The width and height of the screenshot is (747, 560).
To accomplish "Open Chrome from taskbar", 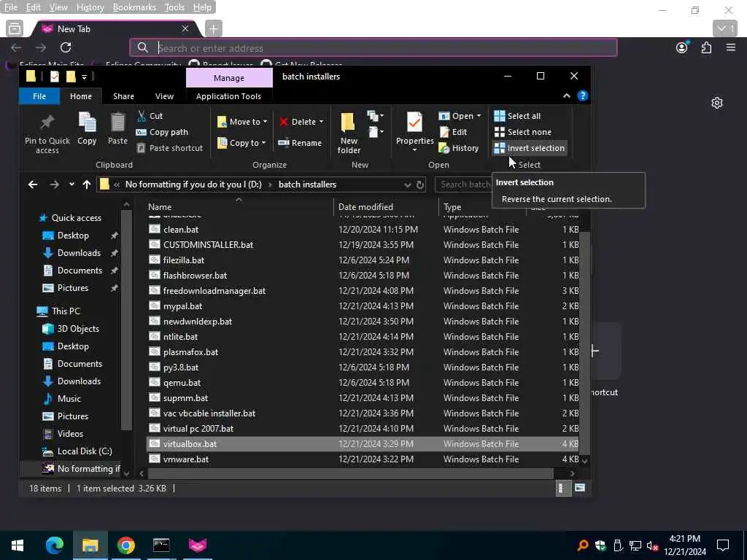I will tap(125, 545).
